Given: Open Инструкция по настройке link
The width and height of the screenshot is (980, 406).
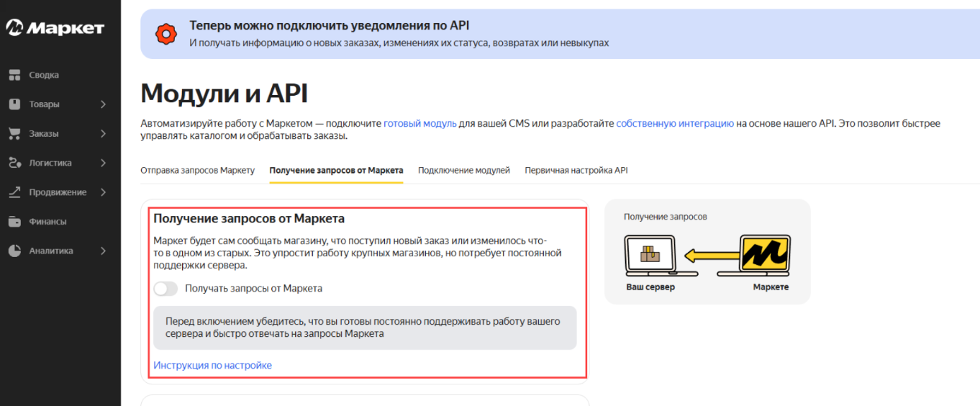Looking at the screenshot, I should [x=213, y=366].
